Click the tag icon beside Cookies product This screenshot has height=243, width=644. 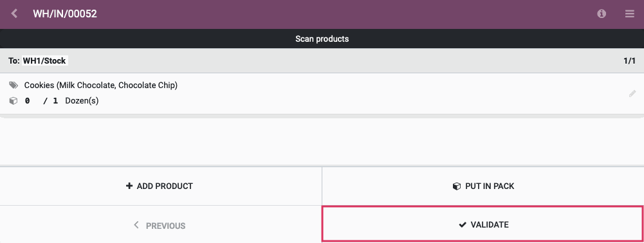pos(14,85)
